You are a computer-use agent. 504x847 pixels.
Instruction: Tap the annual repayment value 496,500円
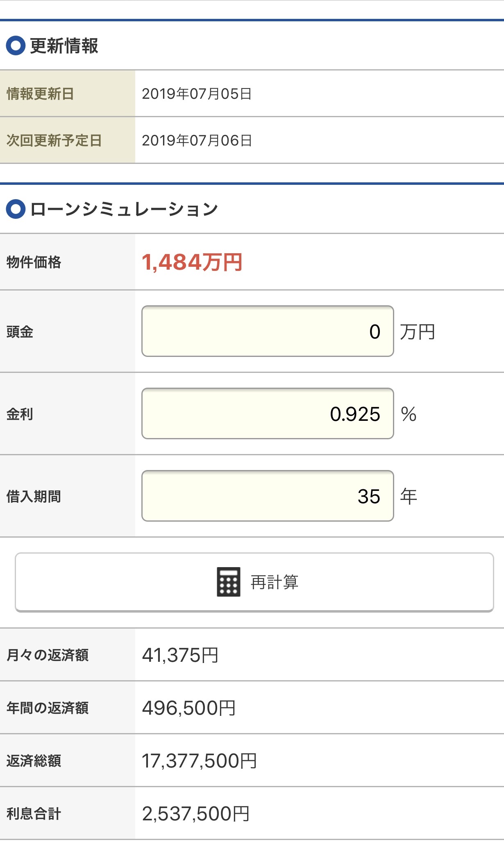tap(189, 708)
